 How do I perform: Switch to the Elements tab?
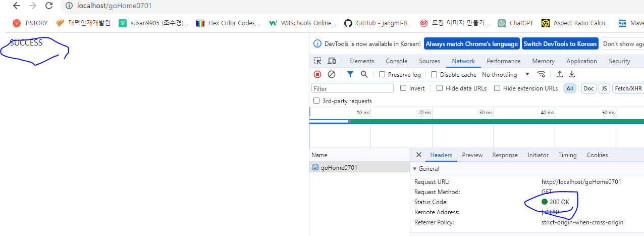(x=362, y=61)
